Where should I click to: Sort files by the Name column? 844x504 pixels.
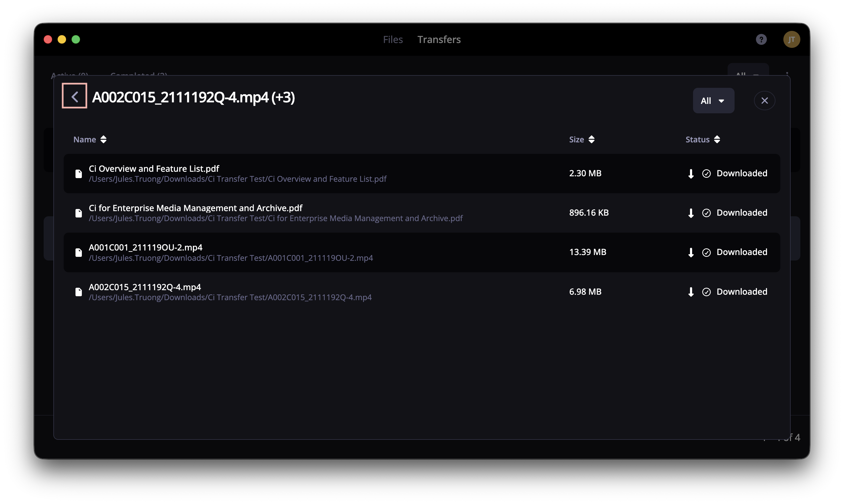(x=90, y=140)
